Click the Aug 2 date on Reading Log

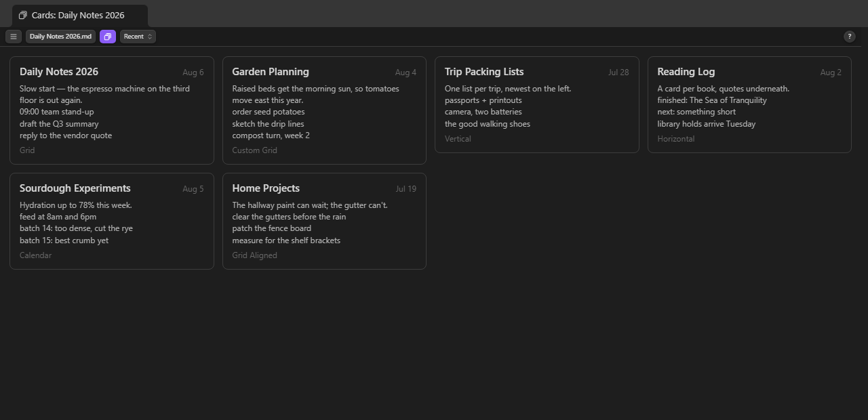coord(831,72)
